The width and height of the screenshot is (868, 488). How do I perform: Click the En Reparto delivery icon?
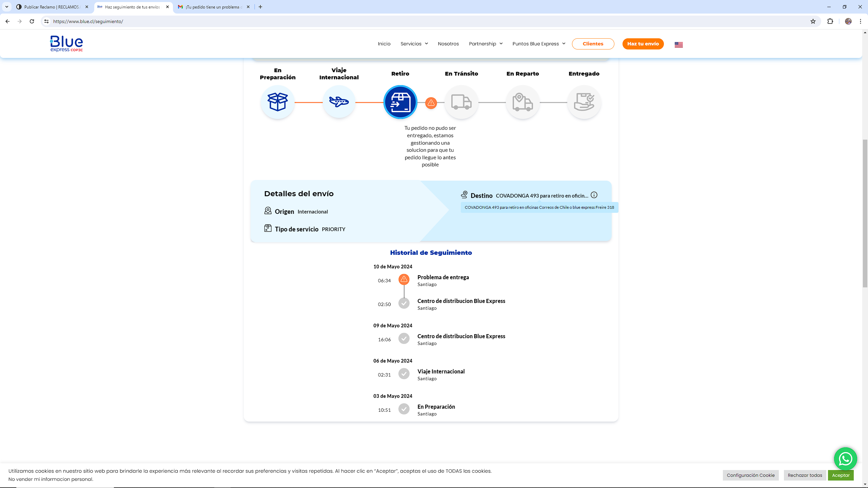[x=522, y=102]
